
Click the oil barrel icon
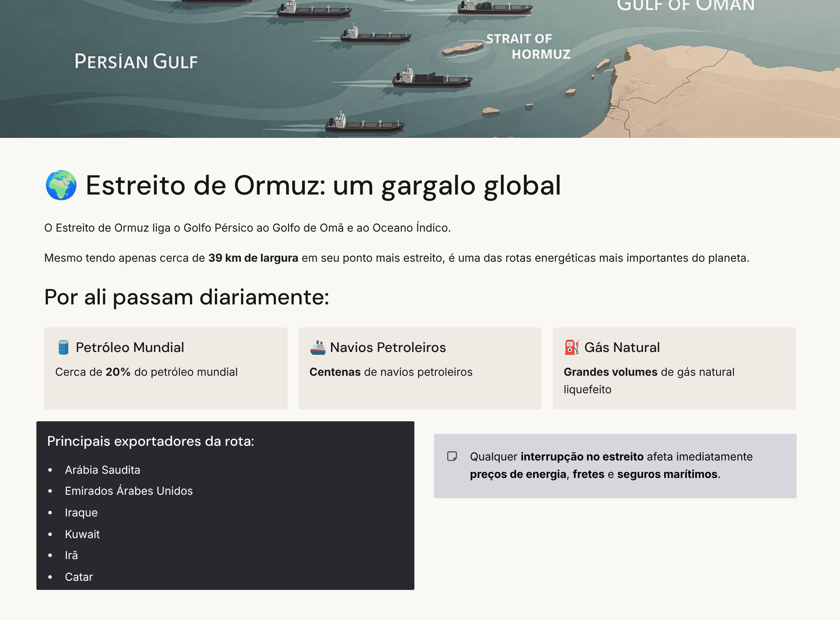point(63,347)
